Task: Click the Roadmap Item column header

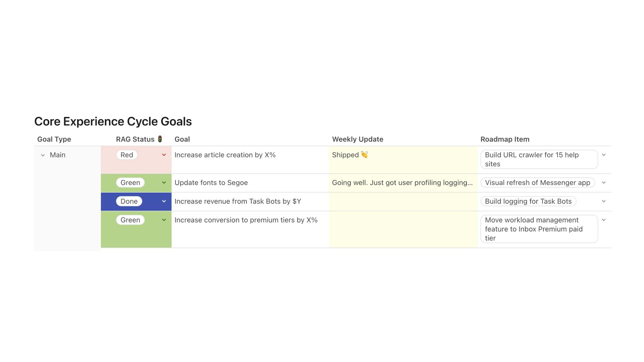Action: click(505, 139)
